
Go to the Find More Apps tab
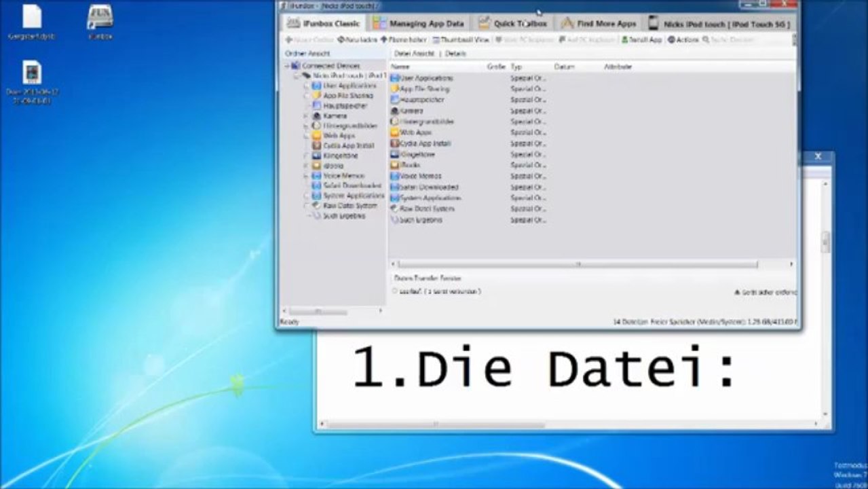coord(599,23)
